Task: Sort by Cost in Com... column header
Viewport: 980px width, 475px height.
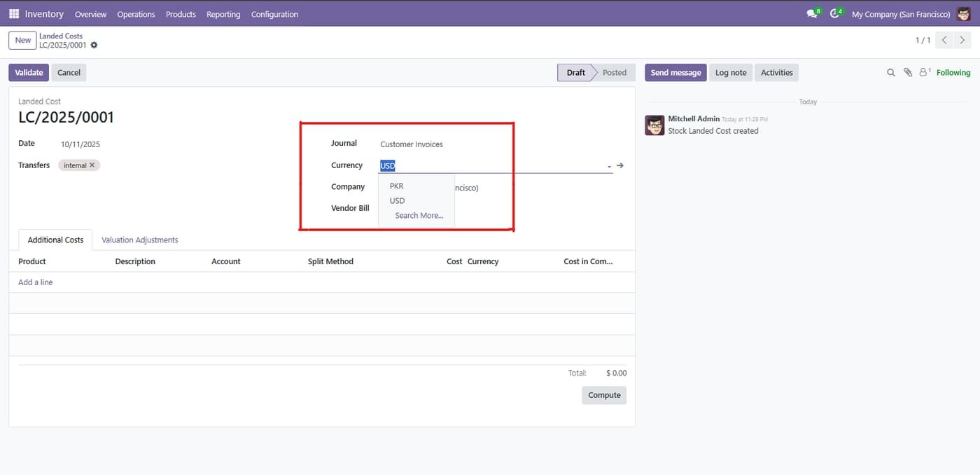Action: coord(588,261)
